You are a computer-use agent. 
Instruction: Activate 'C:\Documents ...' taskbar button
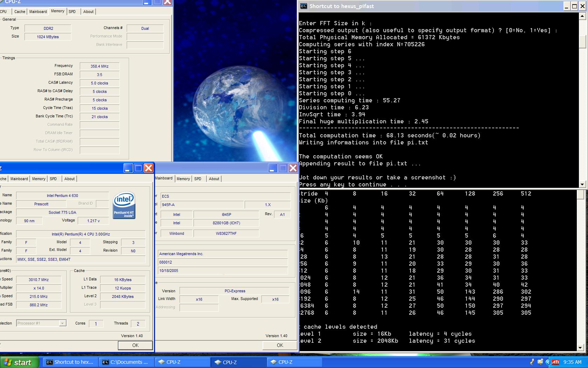click(127, 362)
